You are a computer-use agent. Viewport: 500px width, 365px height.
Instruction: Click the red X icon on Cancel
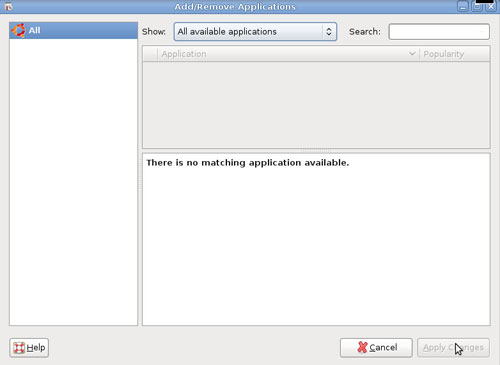(362, 347)
